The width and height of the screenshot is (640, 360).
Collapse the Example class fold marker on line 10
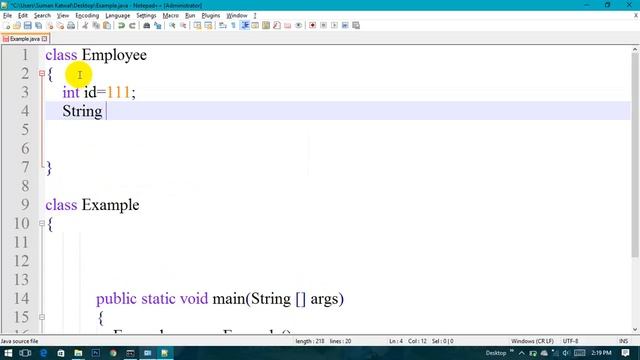click(x=42, y=223)
